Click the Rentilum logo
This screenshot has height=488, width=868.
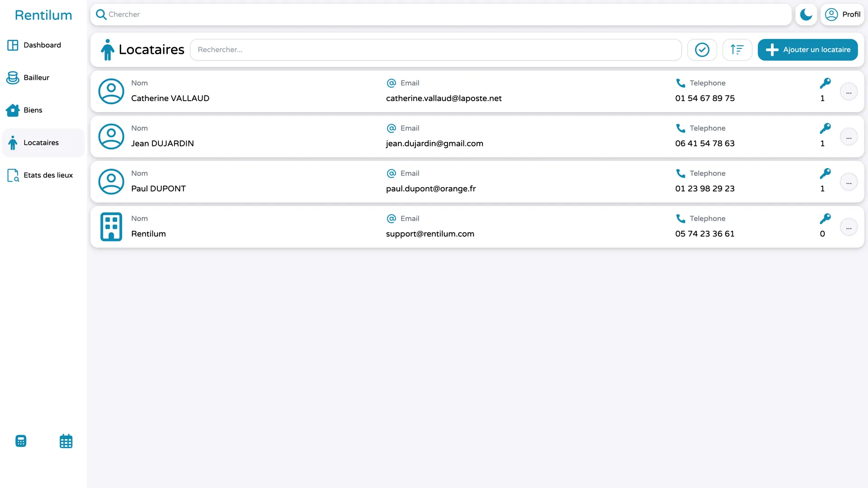(x=43, y=15)
